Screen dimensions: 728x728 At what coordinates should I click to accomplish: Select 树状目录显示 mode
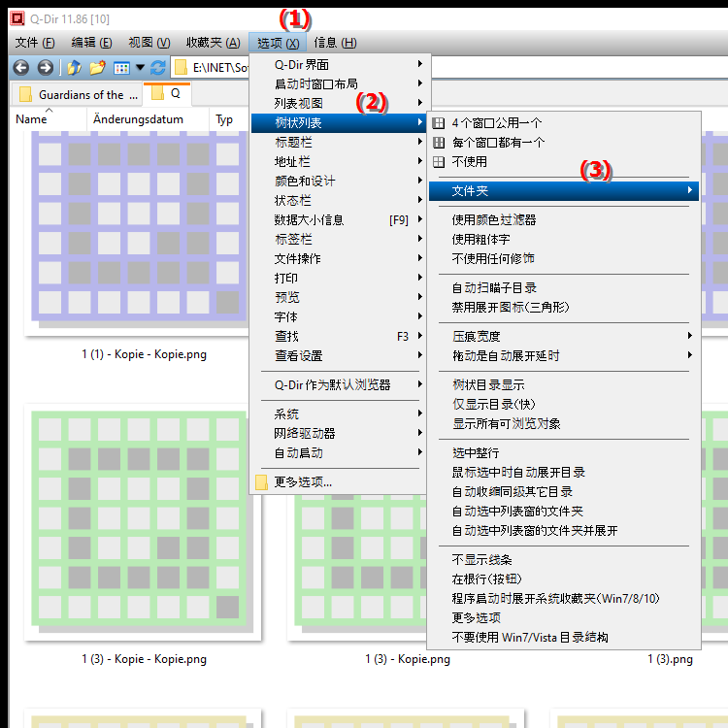pos(564,385)
